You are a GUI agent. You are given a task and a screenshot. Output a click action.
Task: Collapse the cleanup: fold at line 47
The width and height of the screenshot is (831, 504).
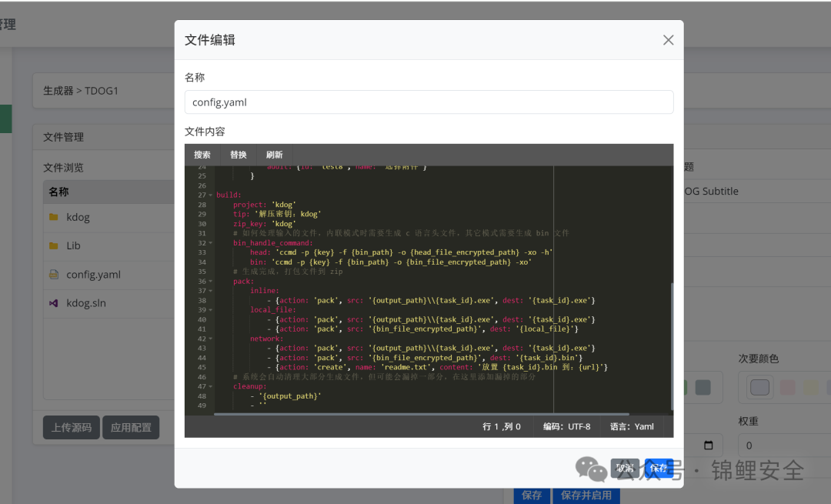210,386
